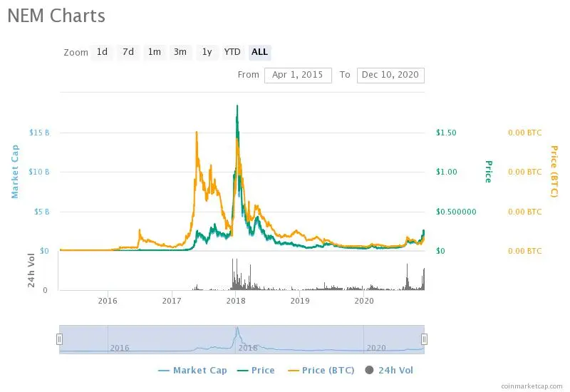The image size is (570, 392).
Task: Click the navigator timeline overview area
Action: pyautogui.click(x=242, y=339)
